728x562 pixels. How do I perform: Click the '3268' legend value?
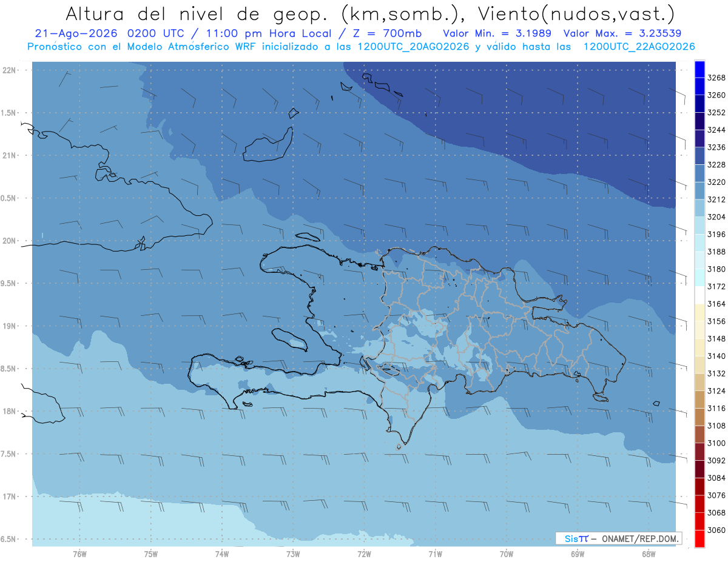[716, 78]
